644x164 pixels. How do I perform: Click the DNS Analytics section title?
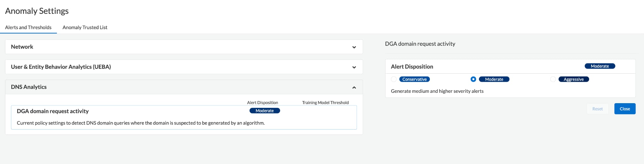point(29,87)
